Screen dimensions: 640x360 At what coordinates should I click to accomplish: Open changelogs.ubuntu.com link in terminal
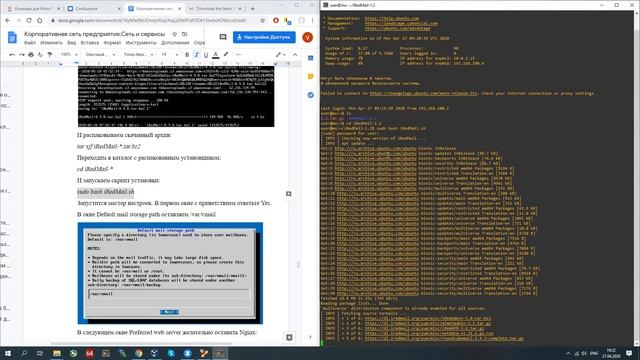click(423, 93)
